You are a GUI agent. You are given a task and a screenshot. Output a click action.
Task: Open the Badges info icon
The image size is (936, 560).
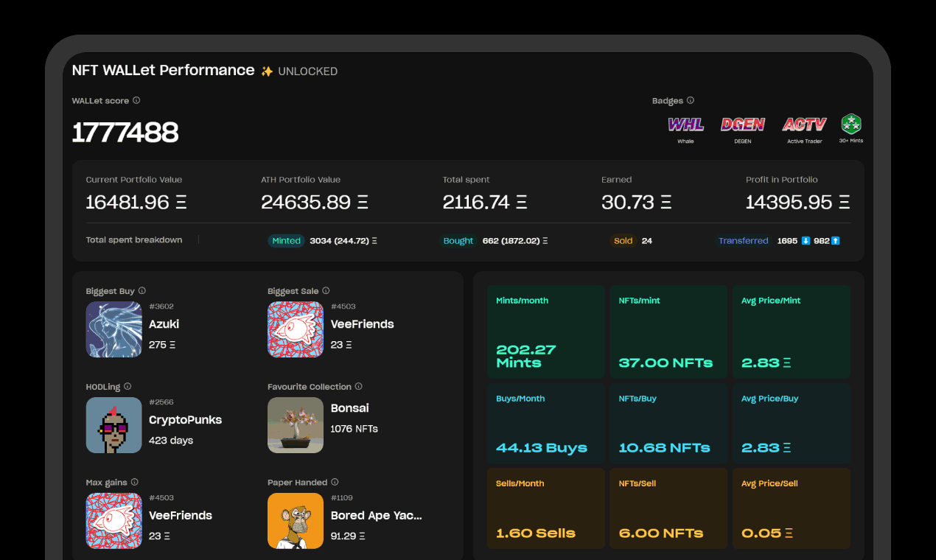[691, 100]
